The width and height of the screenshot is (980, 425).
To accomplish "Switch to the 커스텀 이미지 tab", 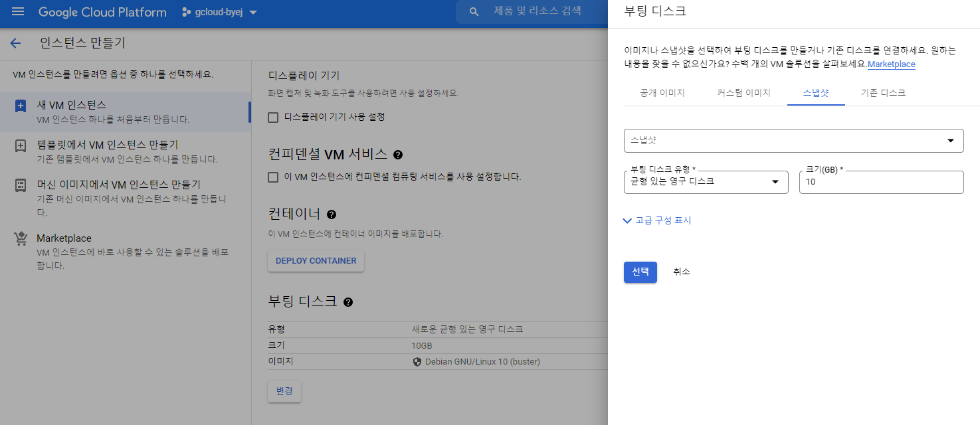I will [743, 93].
